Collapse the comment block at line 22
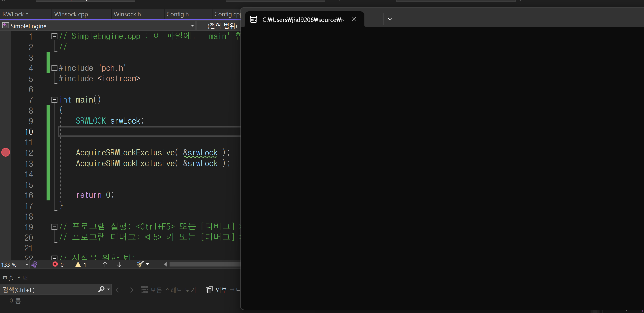Image resolution: width=644 pixels, height=313 pixels. 54,258
